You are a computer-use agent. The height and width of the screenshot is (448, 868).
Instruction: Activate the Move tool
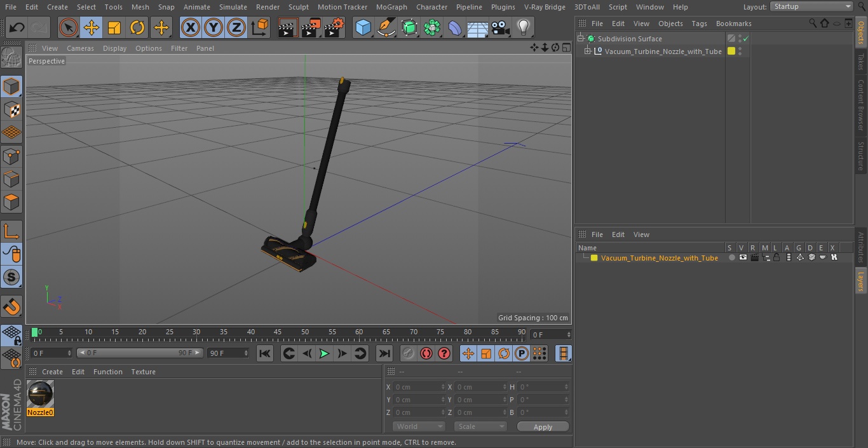pyautogui.click(x=92, y=28)
